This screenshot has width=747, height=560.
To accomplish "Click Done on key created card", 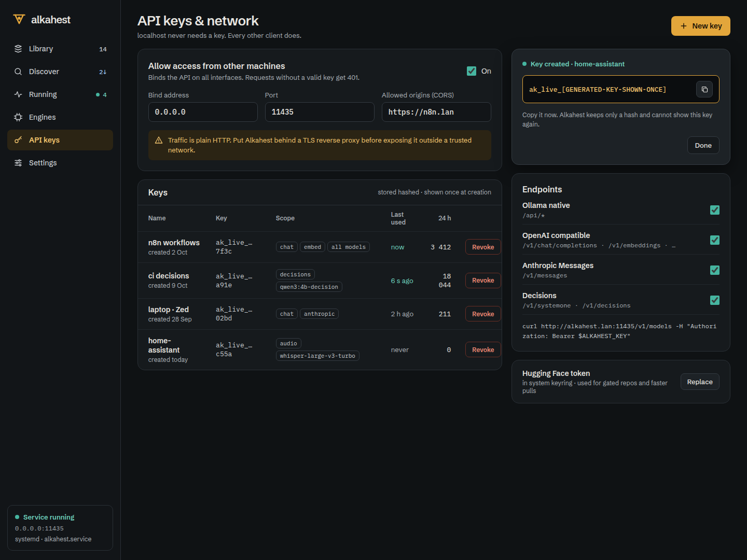I will 703,145.
